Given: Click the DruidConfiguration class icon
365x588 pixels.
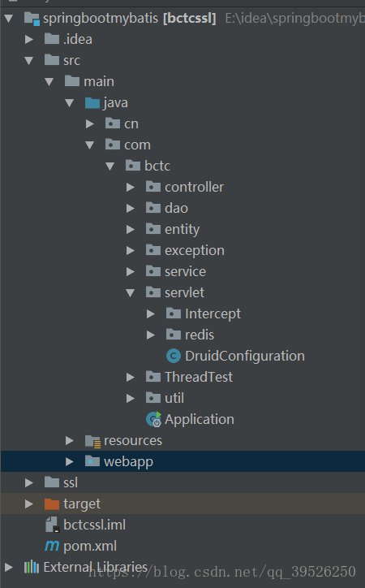Looking at the screenshot, I should [174, 356].
